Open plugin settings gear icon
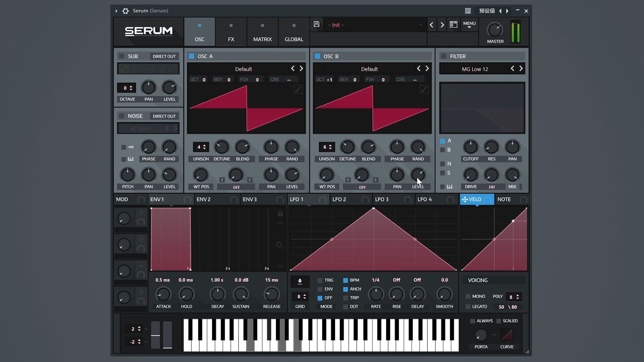 coord(125,11)
